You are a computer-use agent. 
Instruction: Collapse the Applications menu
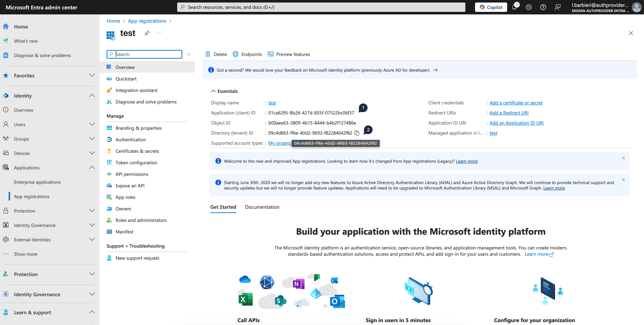[x=92, y=168]
